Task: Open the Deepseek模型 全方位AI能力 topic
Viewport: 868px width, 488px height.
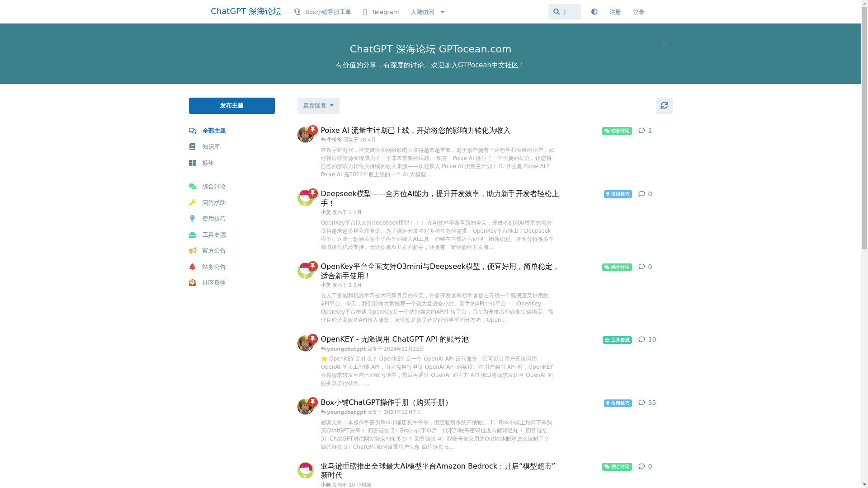Action: [x=440, y=198]
